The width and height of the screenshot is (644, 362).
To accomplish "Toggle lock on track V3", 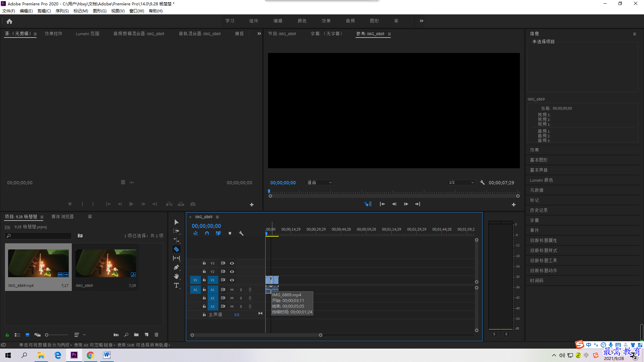I will tap(204, 263).
